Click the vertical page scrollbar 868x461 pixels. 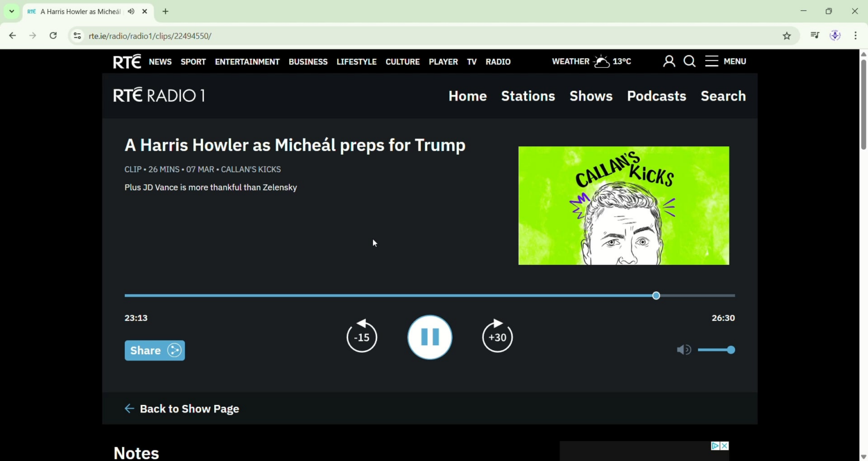pos(863,104)
